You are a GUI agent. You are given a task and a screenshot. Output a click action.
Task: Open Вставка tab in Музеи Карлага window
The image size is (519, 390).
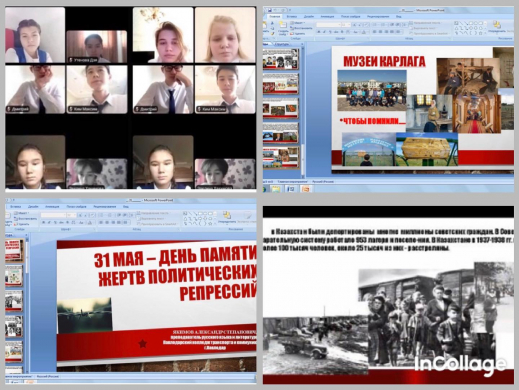coord(292,17)
